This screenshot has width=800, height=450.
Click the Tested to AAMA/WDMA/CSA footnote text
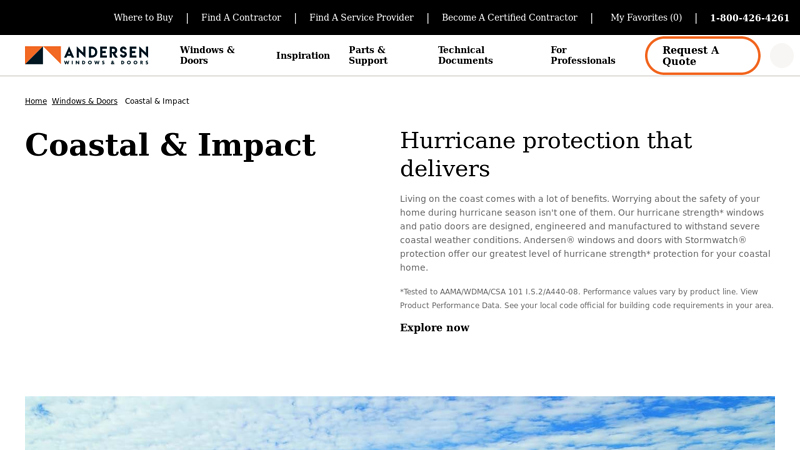point(587,298)
